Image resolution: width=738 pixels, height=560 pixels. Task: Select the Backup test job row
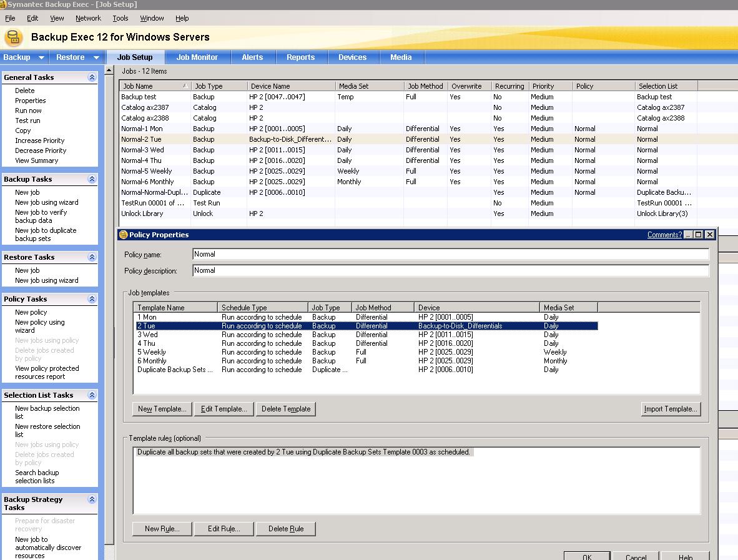(408, 97)
